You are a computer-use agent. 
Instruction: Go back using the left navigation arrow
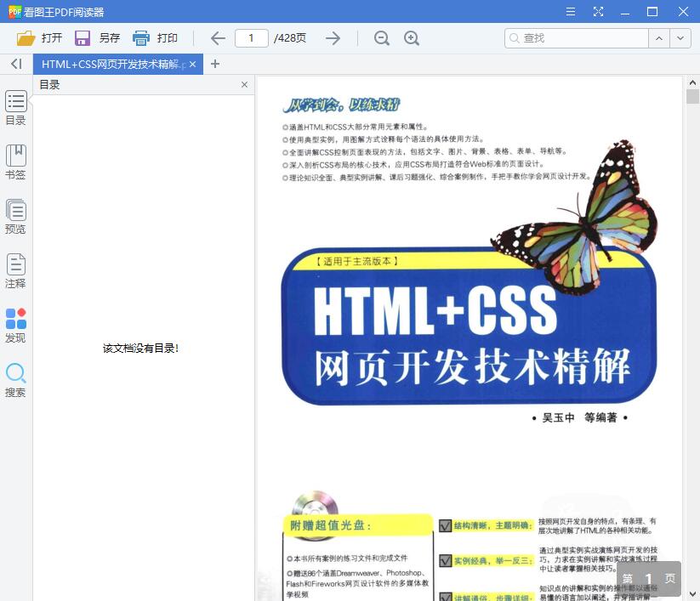click(218, 37)
